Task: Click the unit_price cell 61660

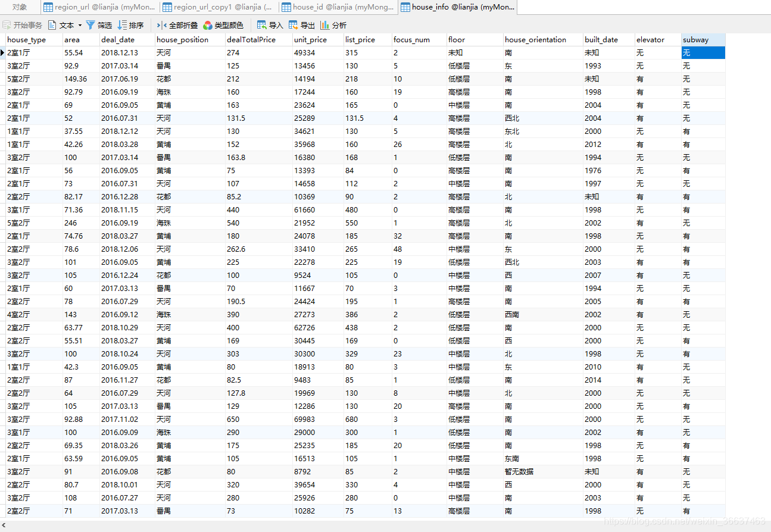Action: 319,210
